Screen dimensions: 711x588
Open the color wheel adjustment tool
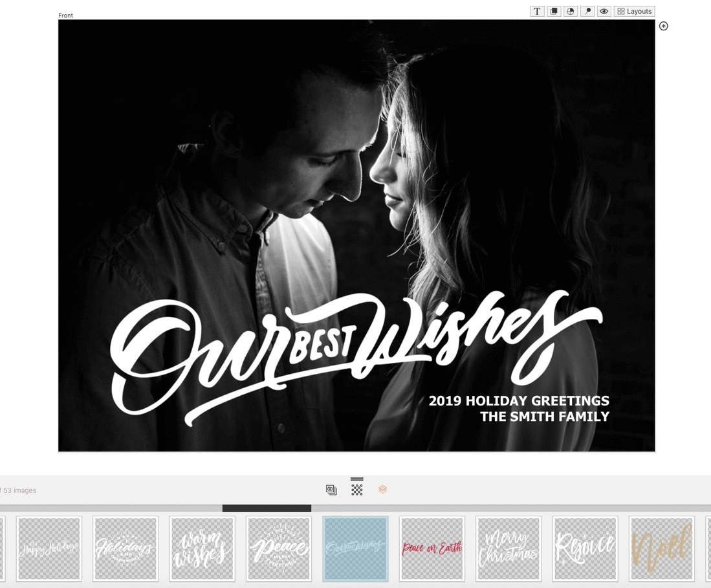point(571,12)
